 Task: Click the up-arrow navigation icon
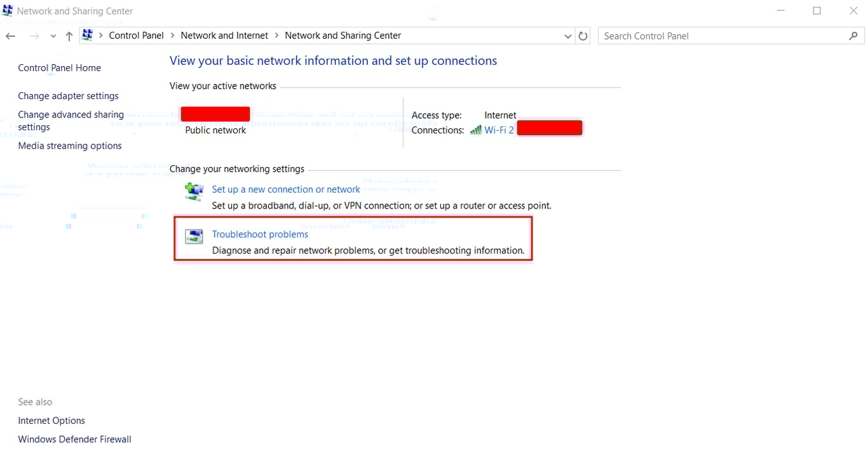[69, 36]
